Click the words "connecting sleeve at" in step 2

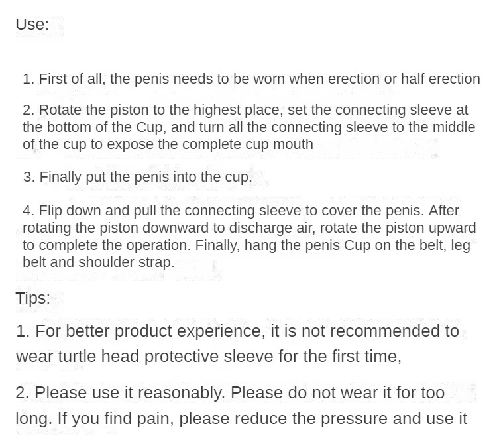402,110
